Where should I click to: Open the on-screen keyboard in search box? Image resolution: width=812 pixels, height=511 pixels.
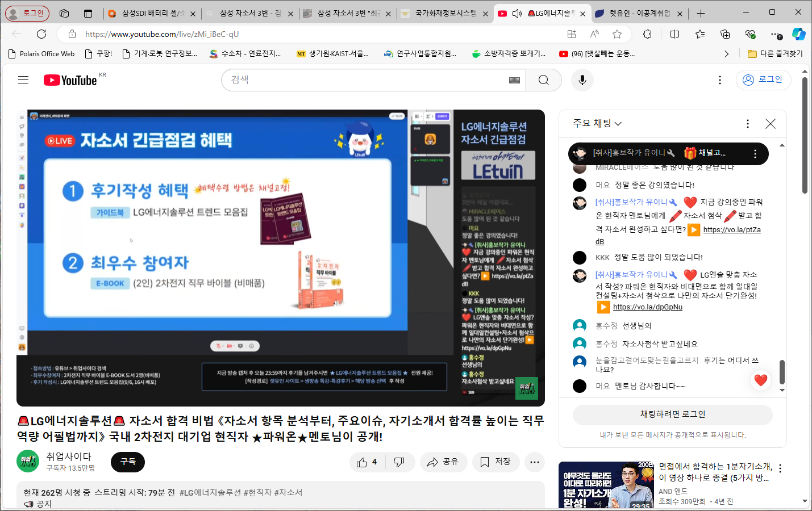[514, 80]
